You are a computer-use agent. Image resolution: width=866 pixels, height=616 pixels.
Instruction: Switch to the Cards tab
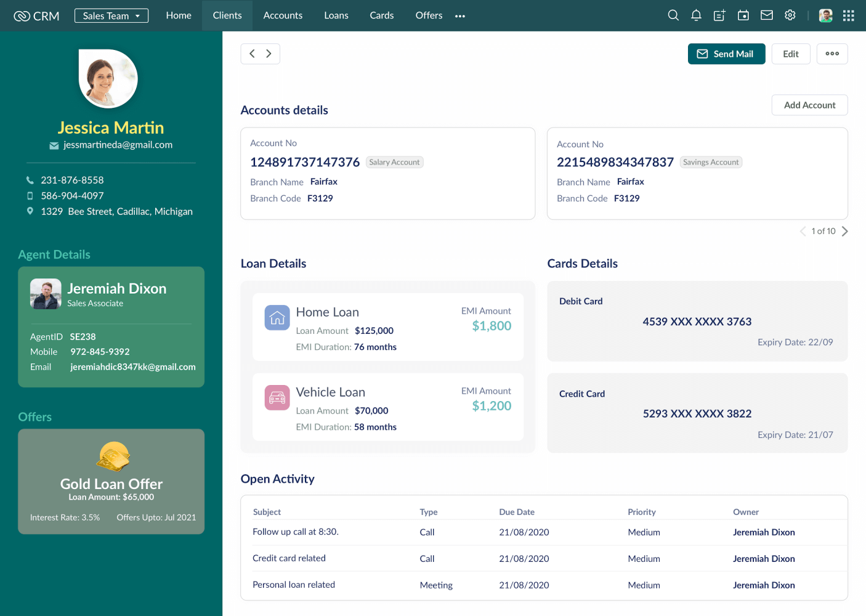(382, 15)
